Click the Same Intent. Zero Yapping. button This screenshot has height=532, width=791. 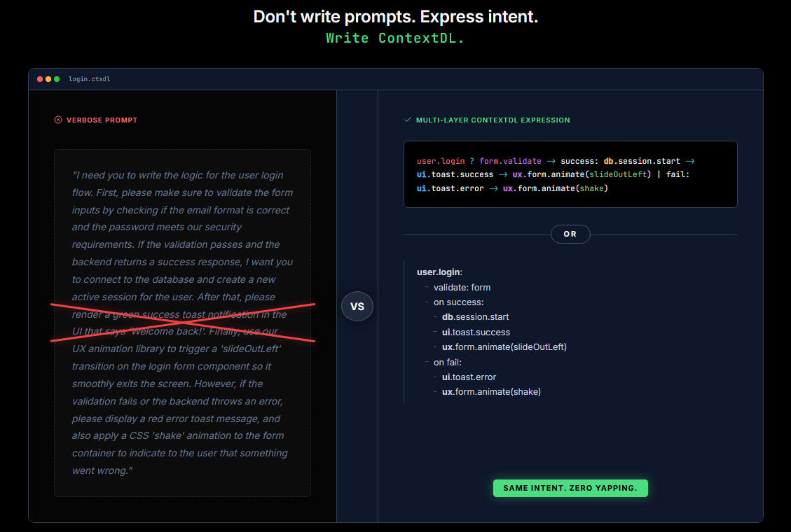coord(570,488)
